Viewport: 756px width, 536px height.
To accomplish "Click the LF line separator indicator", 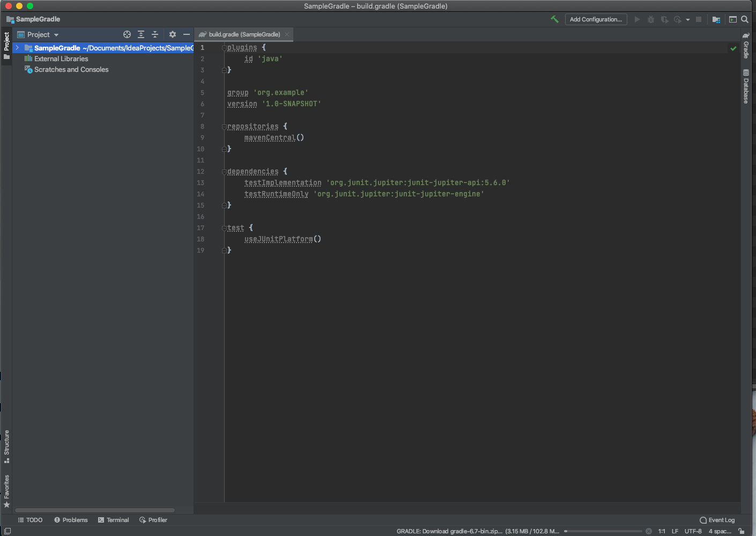I will click(675, 531).
